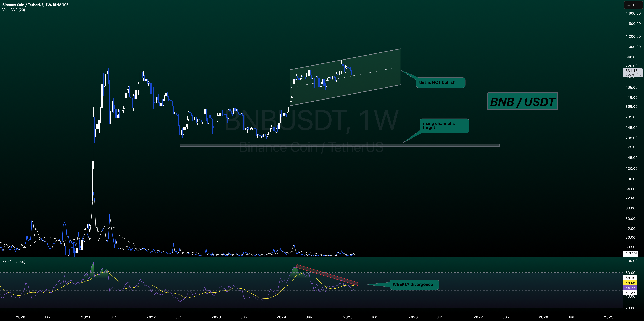Click the 415.00 price axis label
Viewport: 644px width, 321px height.
[632, 98]
